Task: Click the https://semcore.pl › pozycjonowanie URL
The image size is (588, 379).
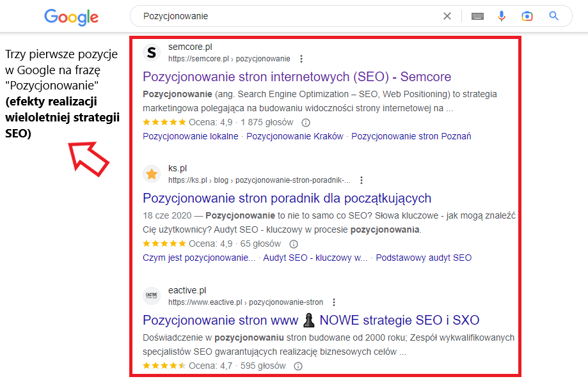Action: click(229, 59)
